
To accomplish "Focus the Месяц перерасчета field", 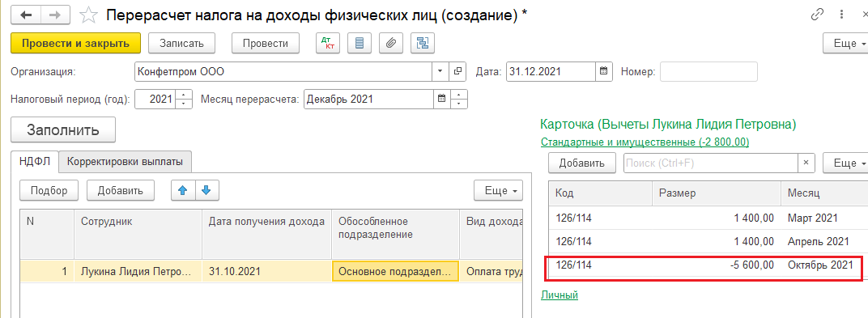I will click(368, 100).
